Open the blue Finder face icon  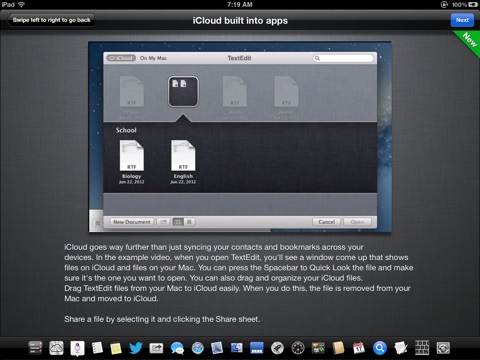(x=237, y=348)
